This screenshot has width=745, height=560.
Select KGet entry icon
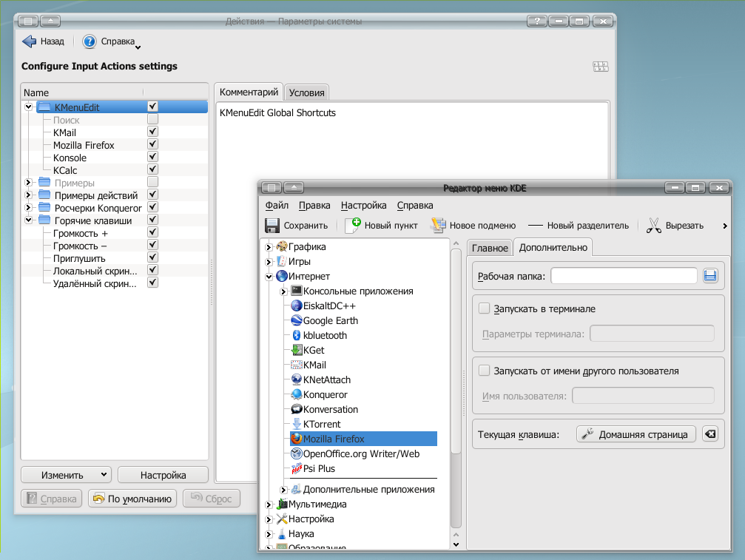297,350
